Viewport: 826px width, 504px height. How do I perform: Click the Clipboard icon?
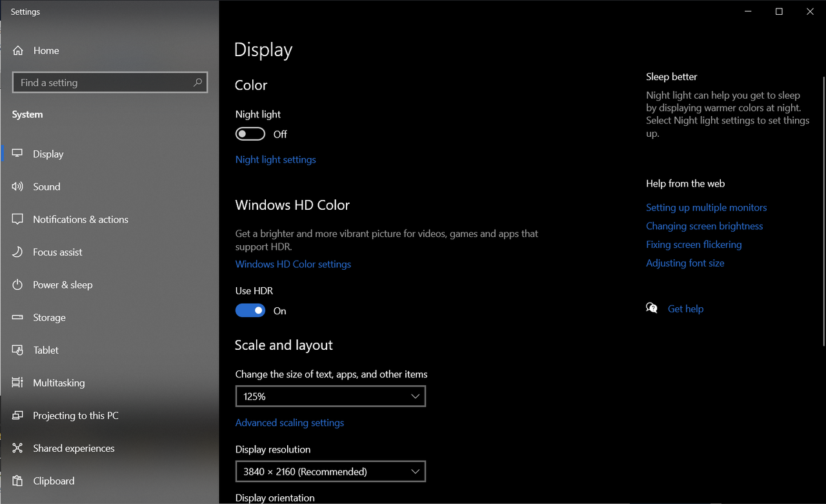tap(18, 481)
